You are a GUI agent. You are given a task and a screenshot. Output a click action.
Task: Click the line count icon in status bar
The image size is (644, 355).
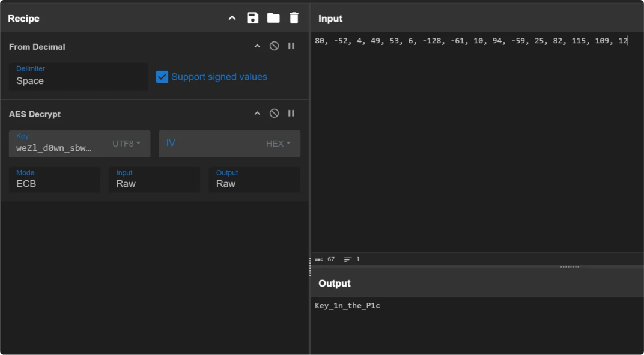pyautogui.click(x=348, y=259)
